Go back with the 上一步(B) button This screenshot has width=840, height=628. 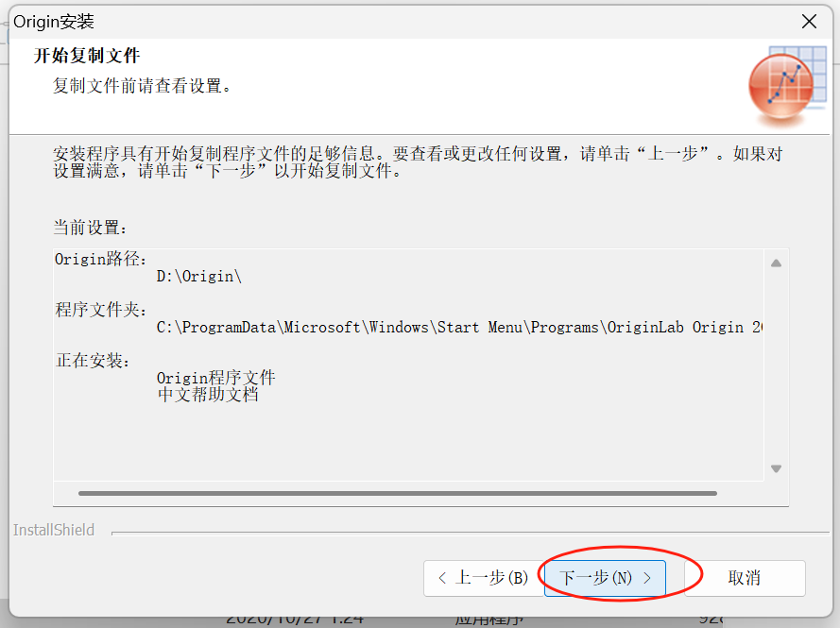pos(484,578)
